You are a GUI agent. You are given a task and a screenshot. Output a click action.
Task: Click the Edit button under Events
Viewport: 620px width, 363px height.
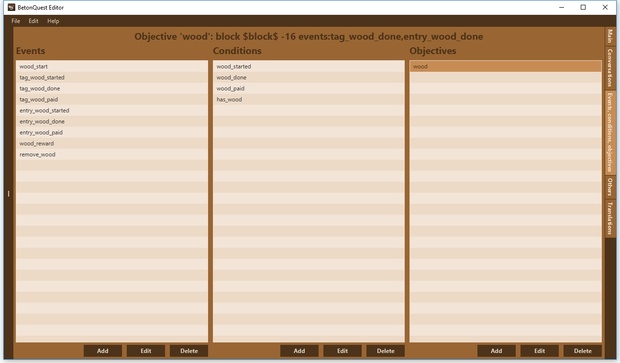146,351
